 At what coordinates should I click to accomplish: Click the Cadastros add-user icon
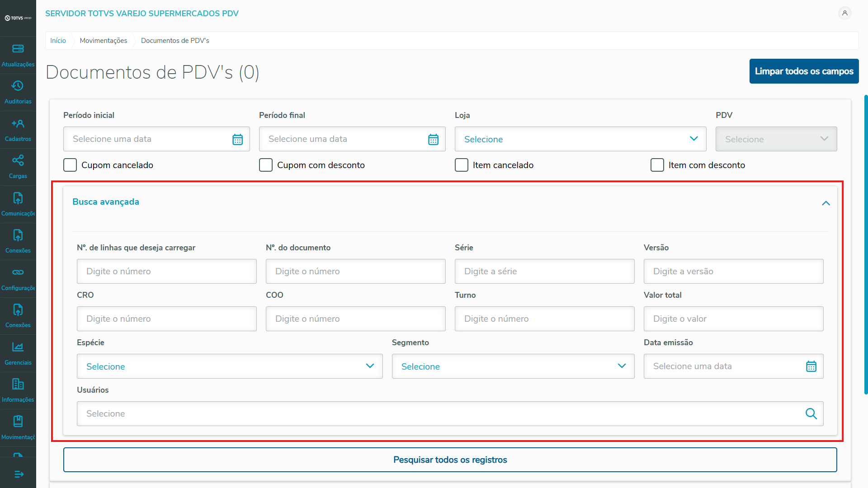coord(18,123)
